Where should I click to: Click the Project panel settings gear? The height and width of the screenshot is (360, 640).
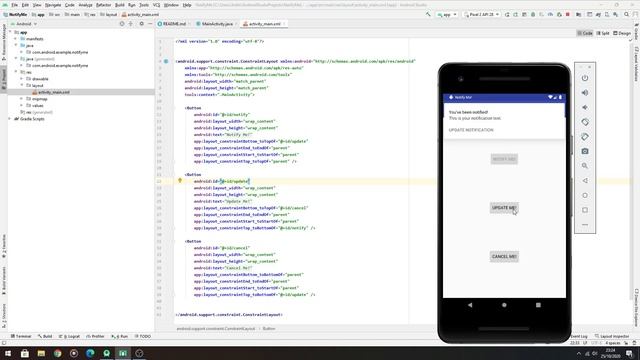142,24
